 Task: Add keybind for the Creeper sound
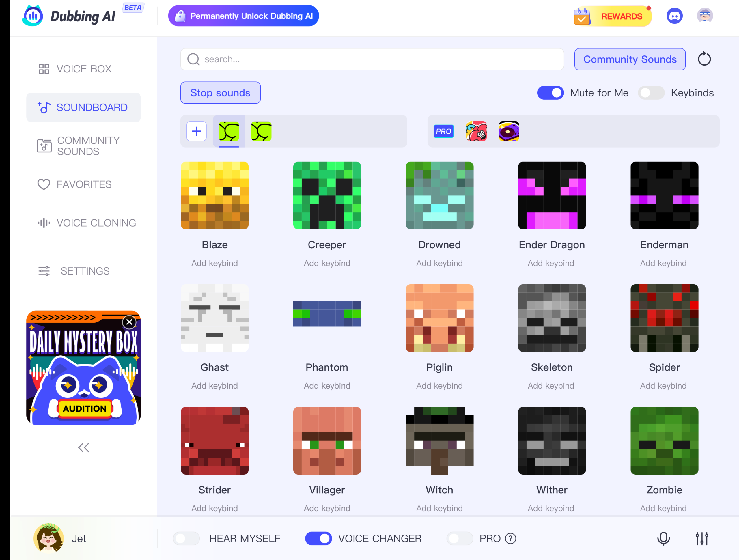327,263
